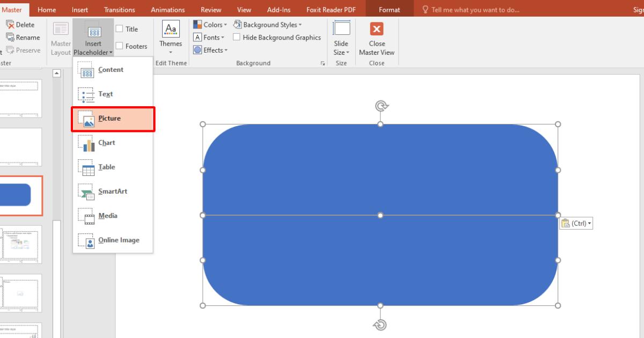This screenshot has width=644, height=338.
Task: Switch to the Animations tab
Action: (167, 9)
